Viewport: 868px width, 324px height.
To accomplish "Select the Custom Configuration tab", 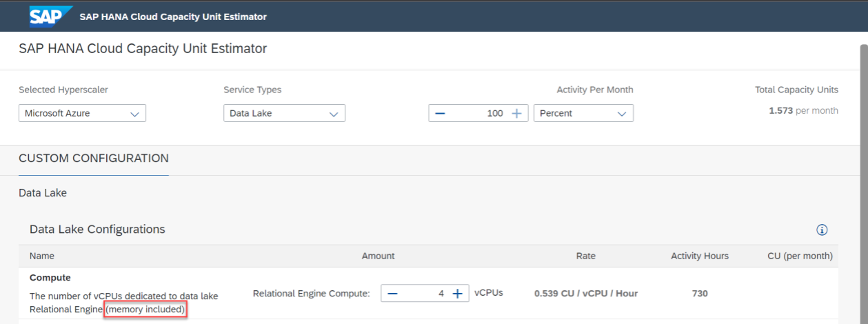I will [x=94, y=158].
